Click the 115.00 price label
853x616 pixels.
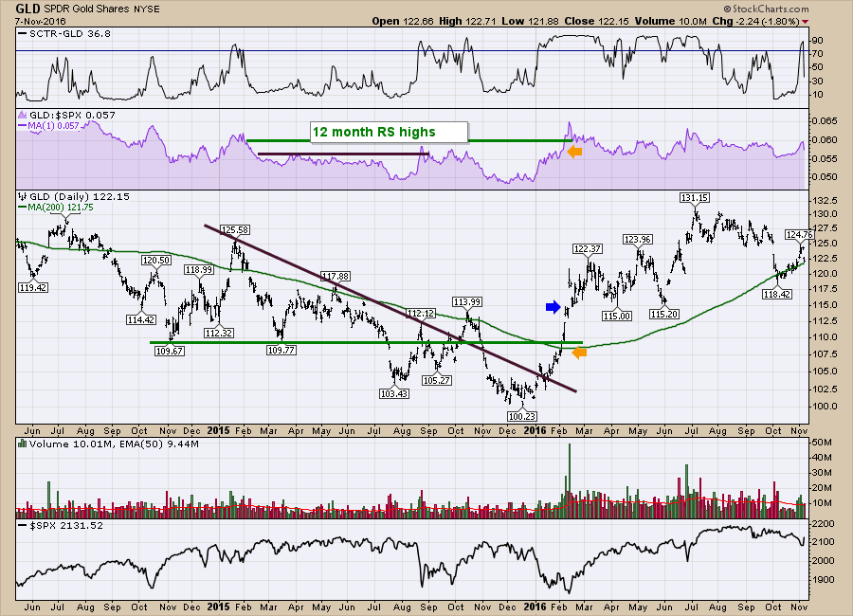tap(617, 317)
